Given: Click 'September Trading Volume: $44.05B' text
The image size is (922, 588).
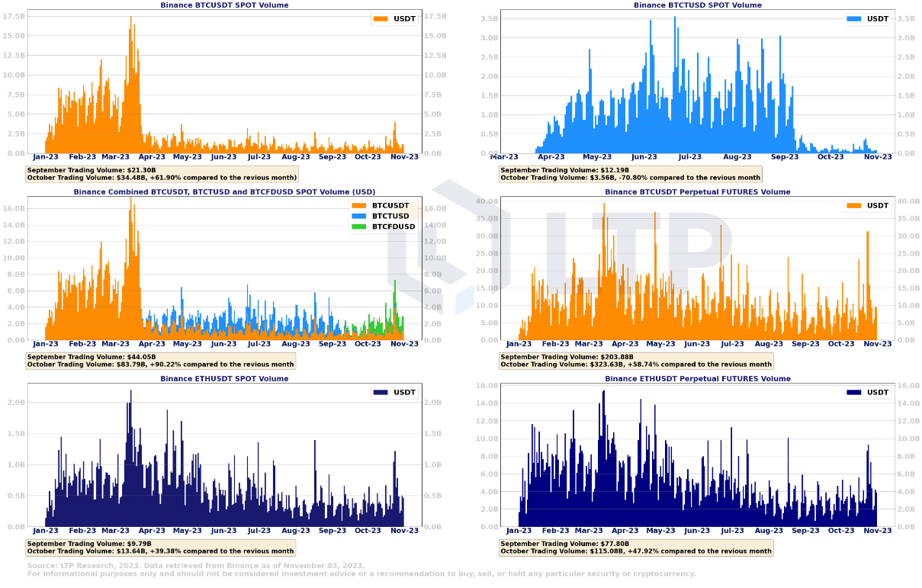Looking at the screenshot, I should [x=91, y=357].
